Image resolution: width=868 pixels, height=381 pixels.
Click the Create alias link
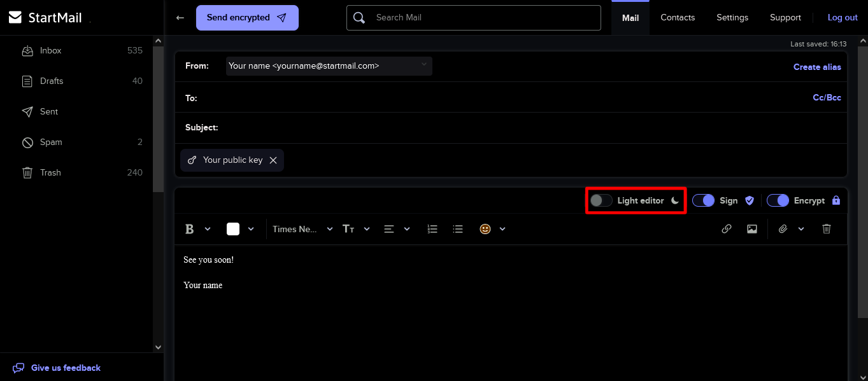(x=817, y=67)
